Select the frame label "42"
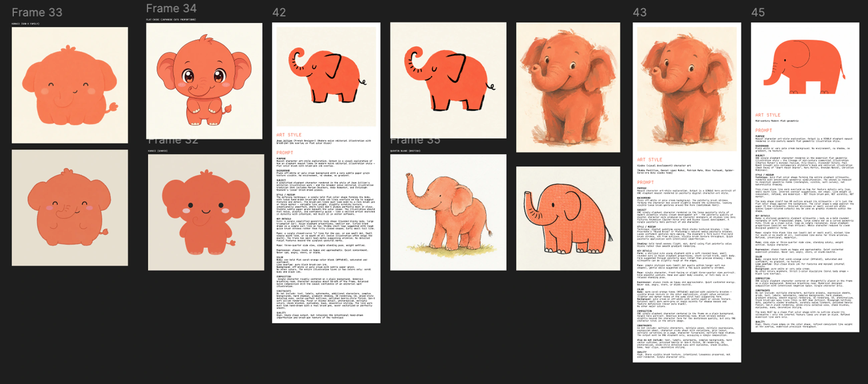Image resolution: width=868 pixels, height=384 pixels. tap(279, 12)
